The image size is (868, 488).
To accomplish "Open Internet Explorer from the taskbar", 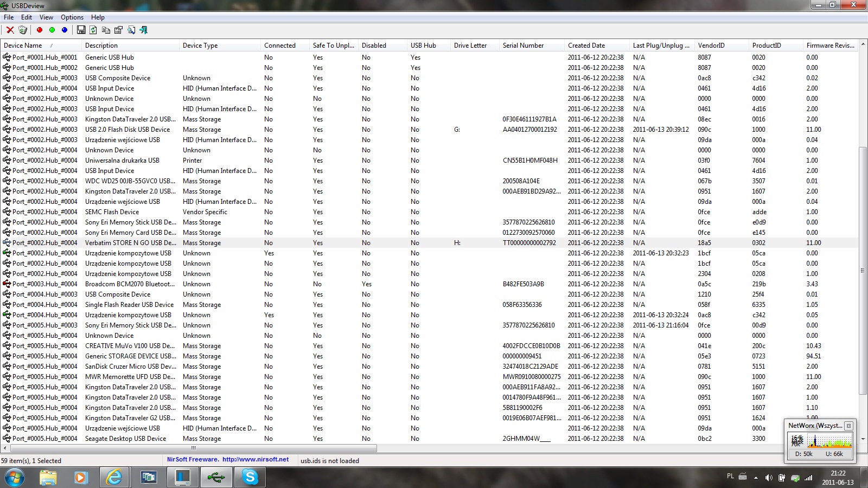I will (114, 478).
